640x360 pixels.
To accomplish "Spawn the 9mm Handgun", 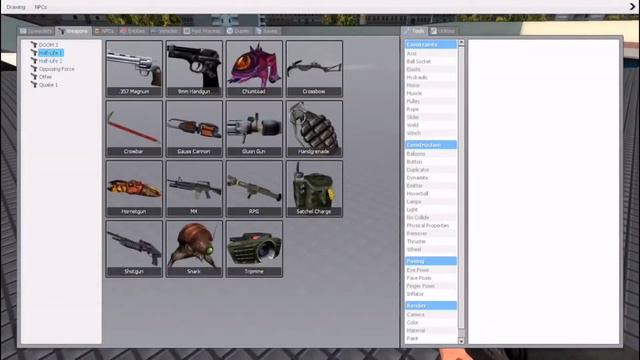I will point(194,69).
